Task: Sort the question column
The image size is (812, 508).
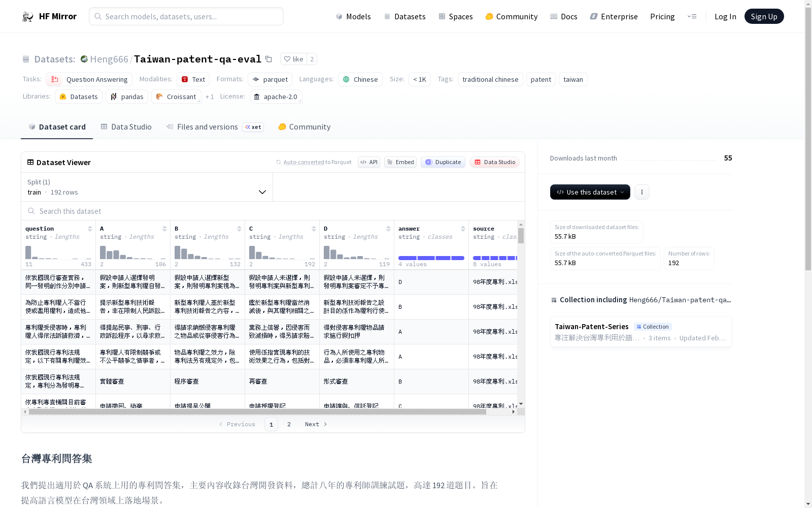Action: [x=90, y=229]
